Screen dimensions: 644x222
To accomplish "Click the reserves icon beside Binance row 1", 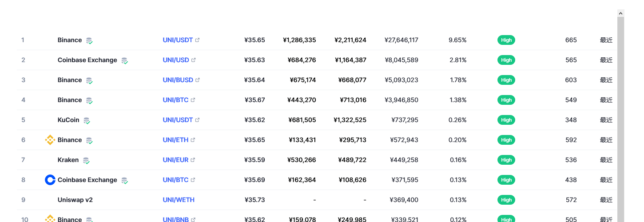I will (89, 40).
